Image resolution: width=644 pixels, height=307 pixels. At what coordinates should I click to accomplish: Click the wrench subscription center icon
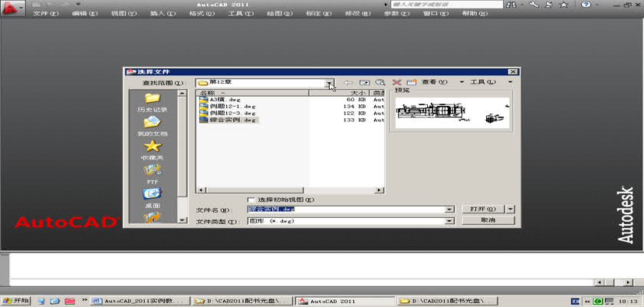coord(534,5)
